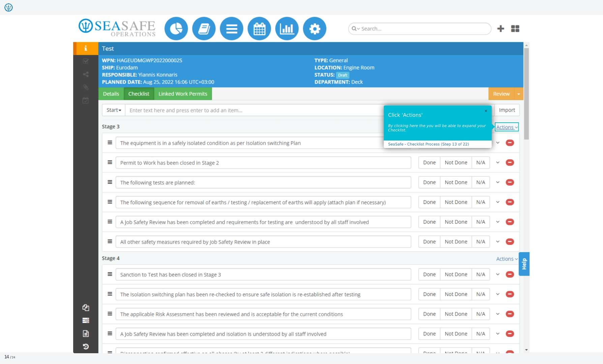
Task: Select the orange info sidebar icon
Action: tap(86, 48)
